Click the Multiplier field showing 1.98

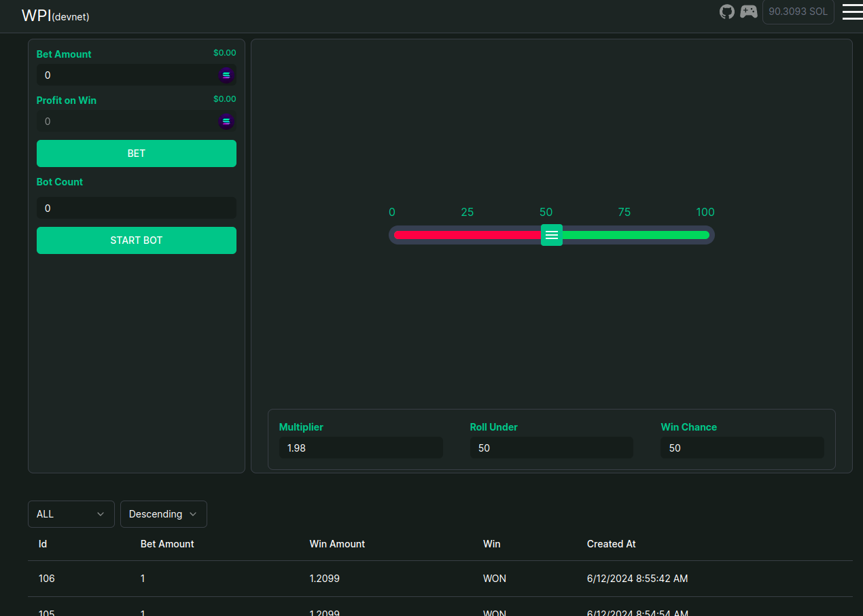coord(361,448)
